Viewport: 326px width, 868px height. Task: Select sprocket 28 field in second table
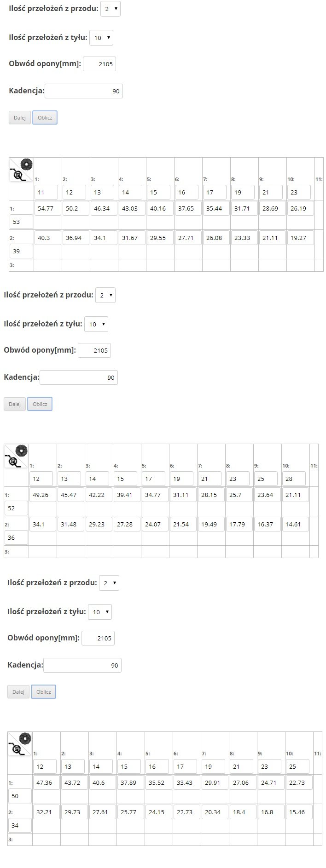pyautogui.click(x=294, y=479)
